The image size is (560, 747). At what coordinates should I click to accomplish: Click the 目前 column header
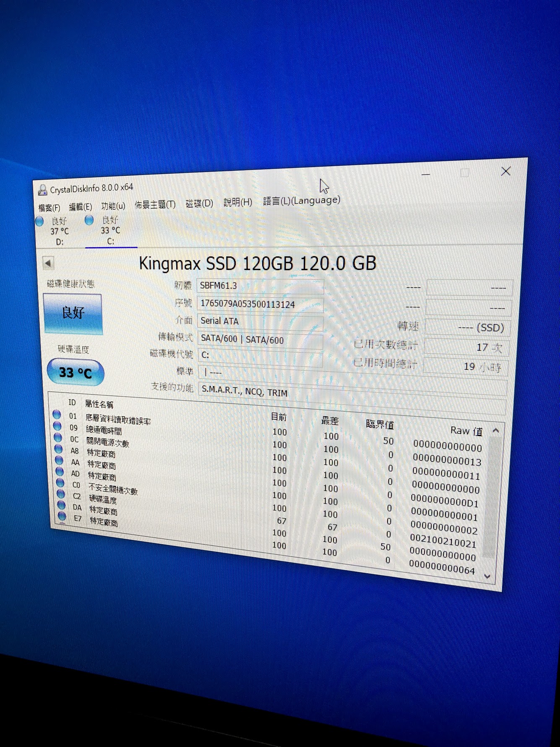[x=279, y=417]
